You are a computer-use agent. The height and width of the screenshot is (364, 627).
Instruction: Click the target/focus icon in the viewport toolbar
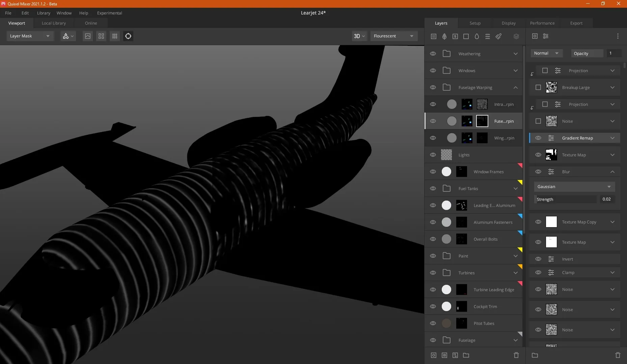point(128,36)
